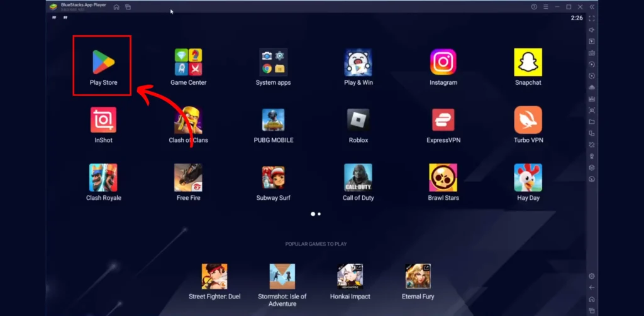Open the Play Store app
644x316 pixels.
pos(104,62)
